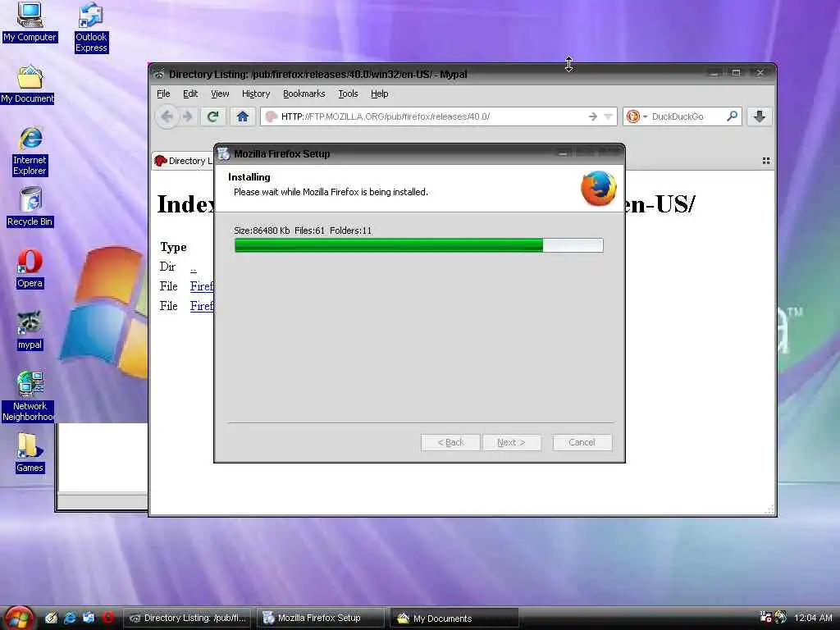840x630 pixels.
Task: Open the Bookmarks menu in Mypal
Action: tap(304, 94)
